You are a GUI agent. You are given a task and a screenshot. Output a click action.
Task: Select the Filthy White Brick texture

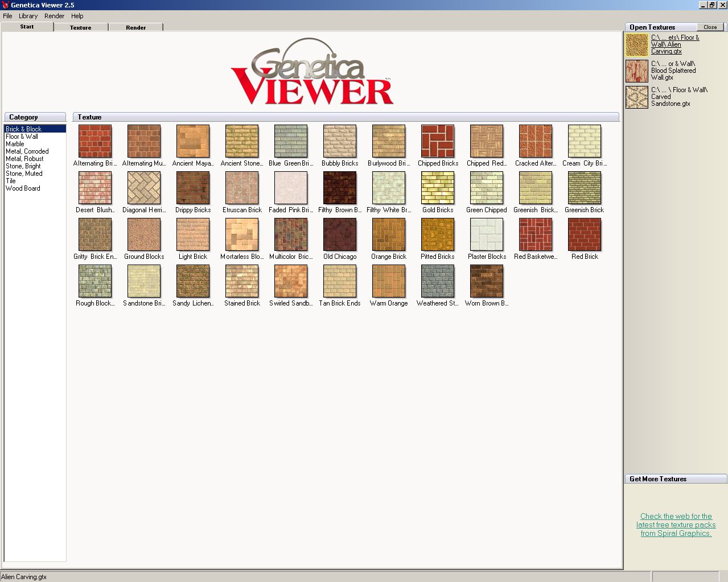coord(389,188)
